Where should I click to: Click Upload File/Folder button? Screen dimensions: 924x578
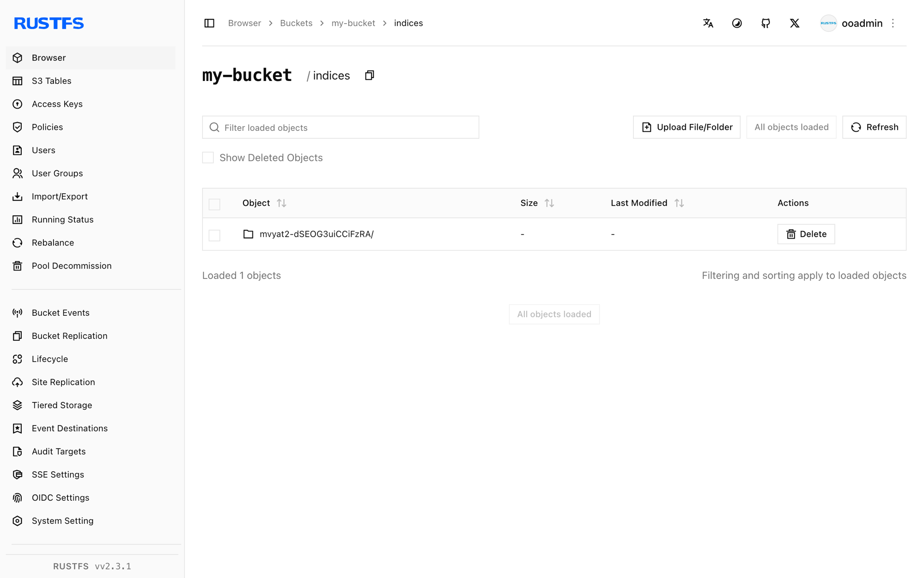[687, 127]
